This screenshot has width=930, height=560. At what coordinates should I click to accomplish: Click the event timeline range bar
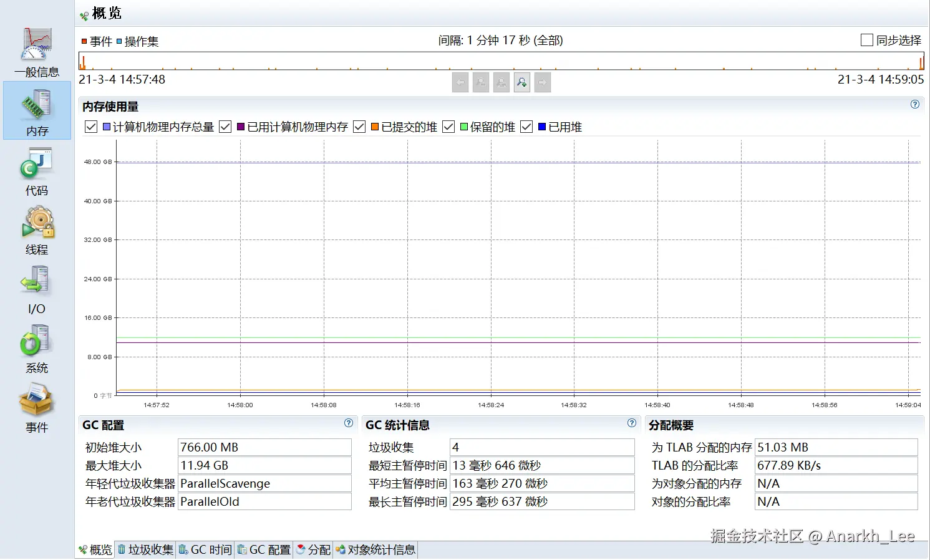point(501,61)
